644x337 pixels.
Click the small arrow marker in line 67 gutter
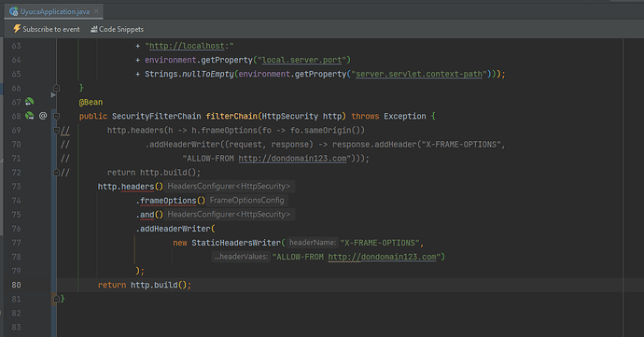tap(53, 95)
